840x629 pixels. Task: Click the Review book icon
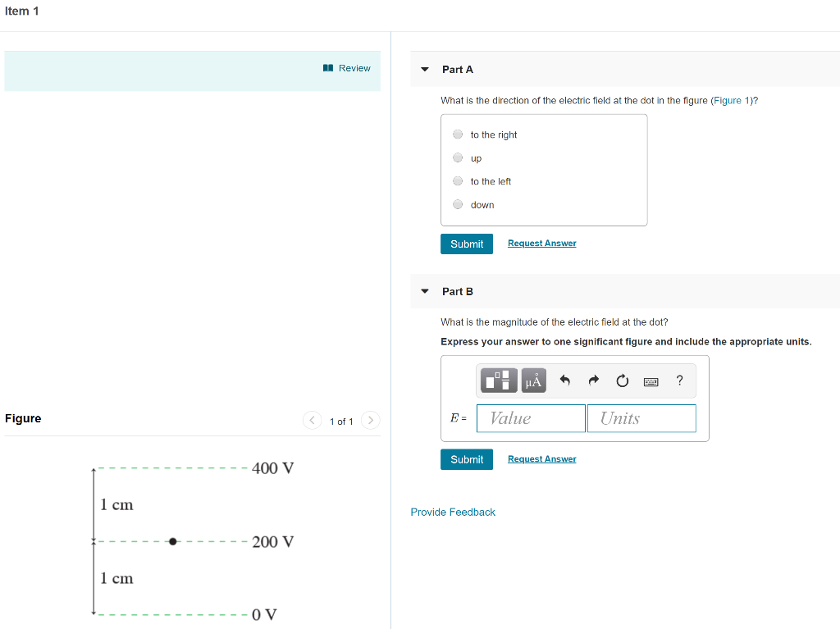328,68
